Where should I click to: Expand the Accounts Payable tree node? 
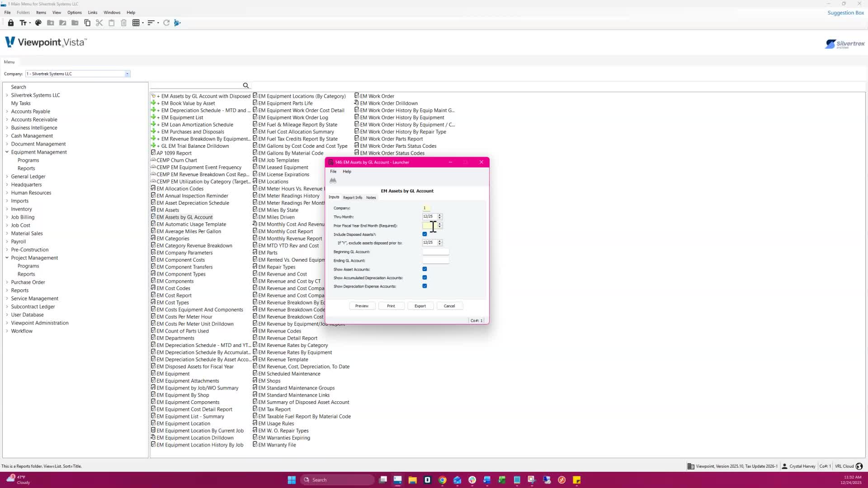pyautogui.click(x=7, y=112)
